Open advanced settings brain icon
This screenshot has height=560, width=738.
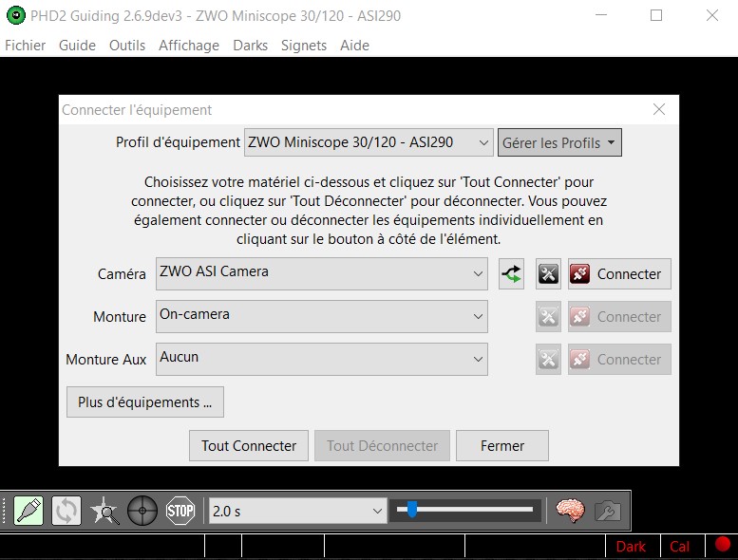click(x=570, y=511)
